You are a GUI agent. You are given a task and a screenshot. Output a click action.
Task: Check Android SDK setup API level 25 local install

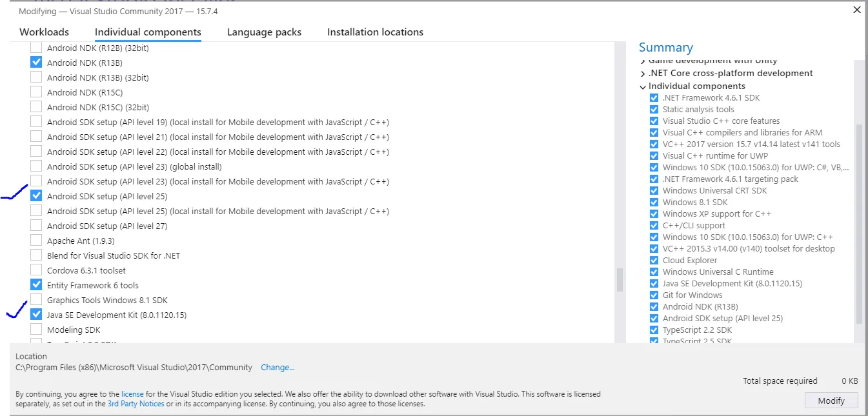(x=36, y=211)
